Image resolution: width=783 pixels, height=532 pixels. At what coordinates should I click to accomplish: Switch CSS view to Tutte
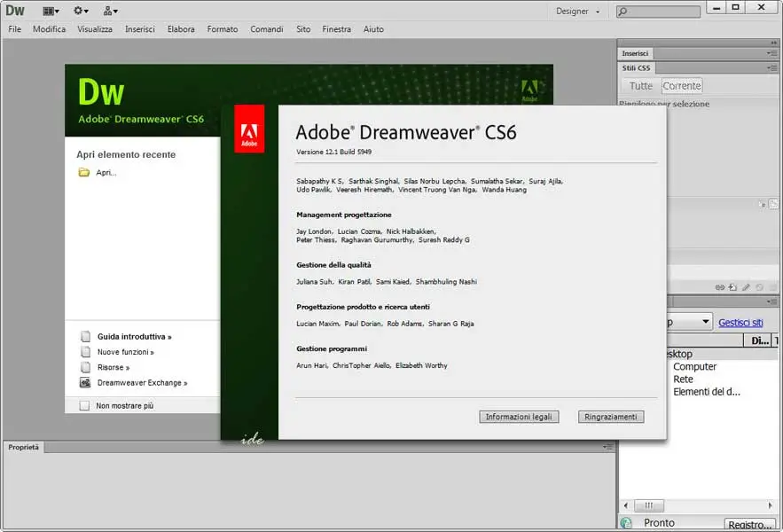(x=641, y=86)
